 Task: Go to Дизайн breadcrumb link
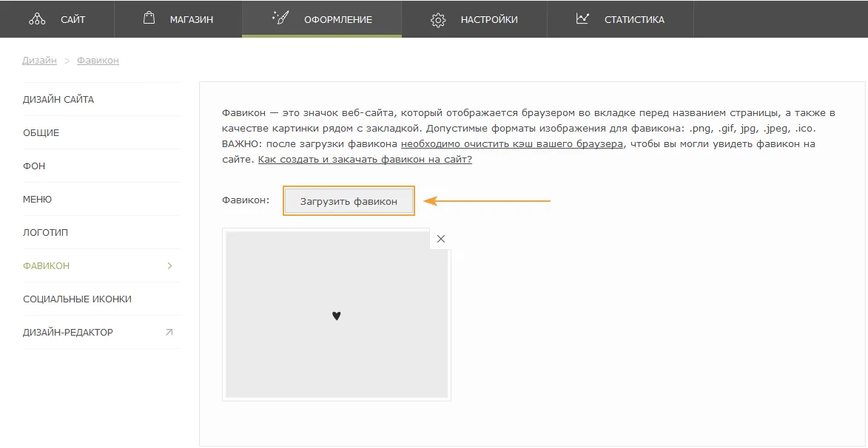click(x=39, y=61)
